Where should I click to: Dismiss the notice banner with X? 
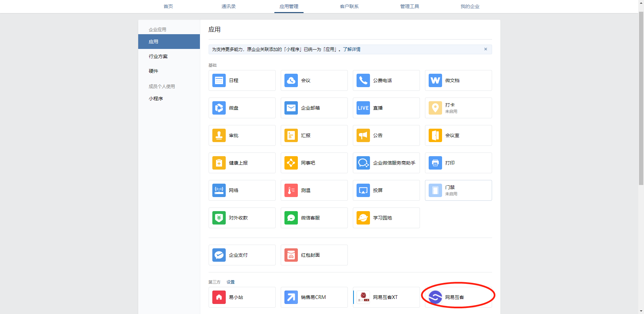click(x=485, y=49)
